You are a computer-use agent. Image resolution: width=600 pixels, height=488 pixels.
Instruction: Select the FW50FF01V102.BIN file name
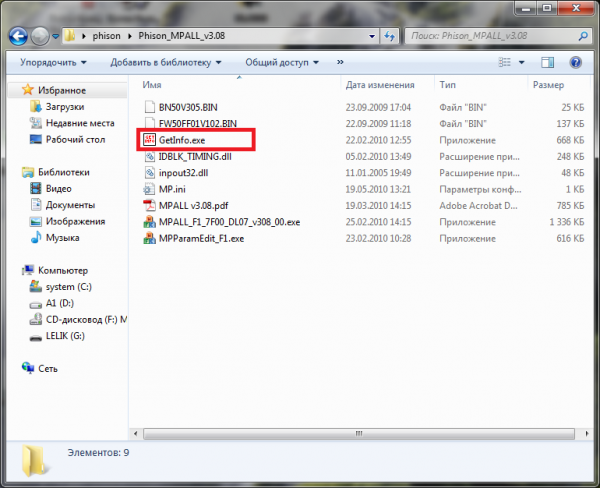pos(198,124)
